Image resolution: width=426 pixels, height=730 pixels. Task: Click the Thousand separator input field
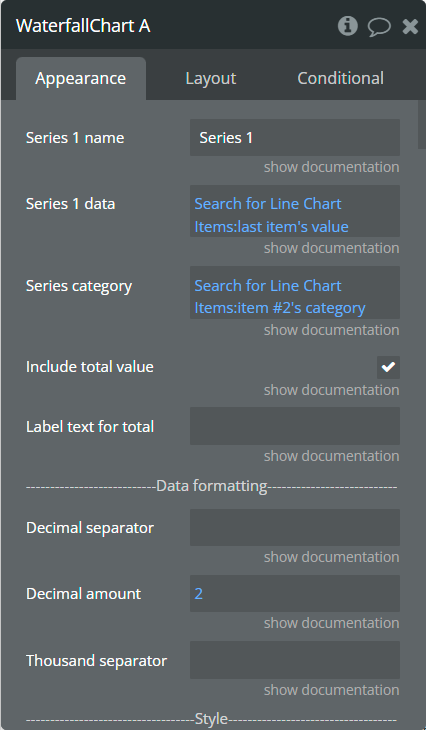tap(295, 660)
